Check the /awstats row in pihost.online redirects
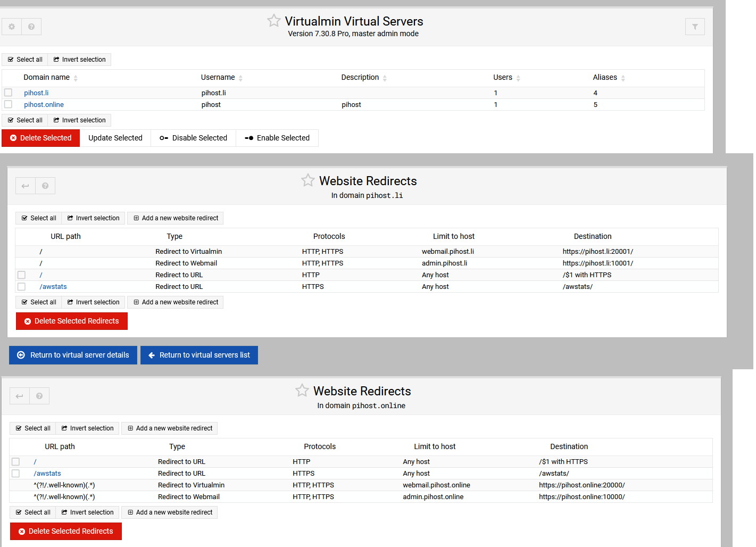Image resolution: width=756 pixels, height=547 pixels. point(16,474)
